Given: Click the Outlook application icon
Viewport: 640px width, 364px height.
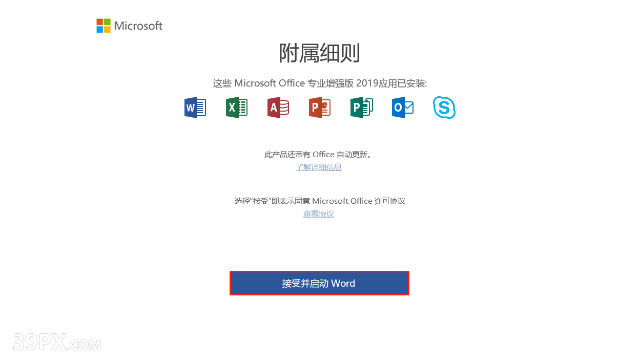Looking at the screenshot, I should 403,108.
